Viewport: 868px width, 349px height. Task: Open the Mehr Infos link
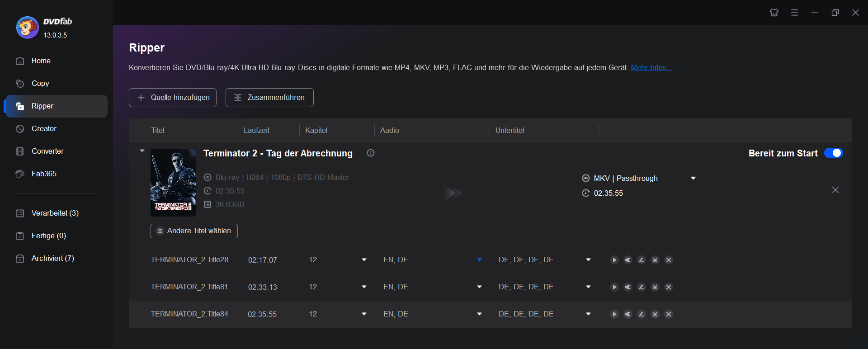[652, 67]
